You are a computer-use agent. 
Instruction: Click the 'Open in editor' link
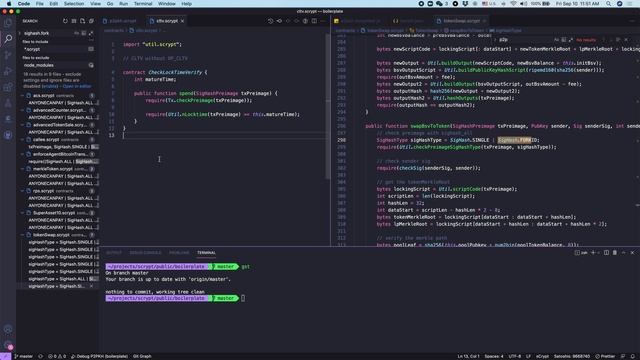click(x=77, y=87)
